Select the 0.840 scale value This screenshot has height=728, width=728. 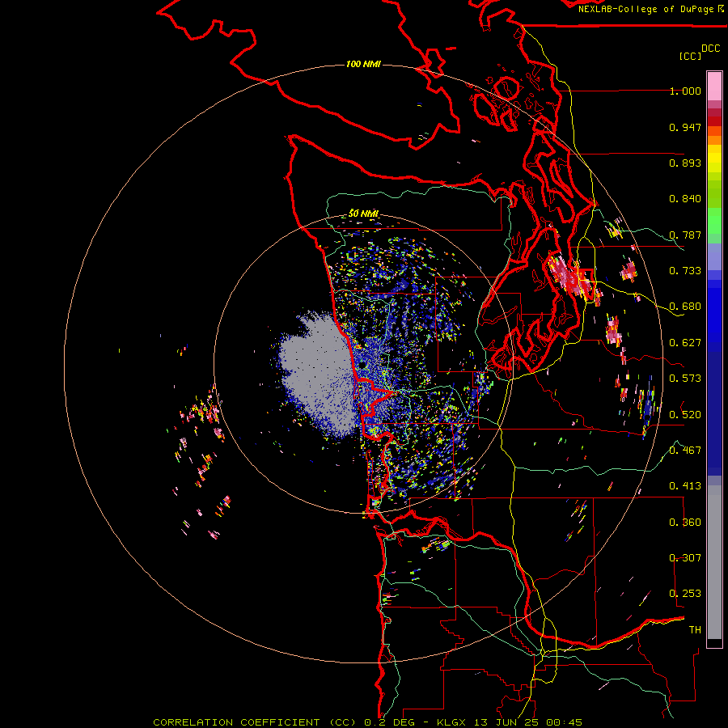click(x=685, y=199)
